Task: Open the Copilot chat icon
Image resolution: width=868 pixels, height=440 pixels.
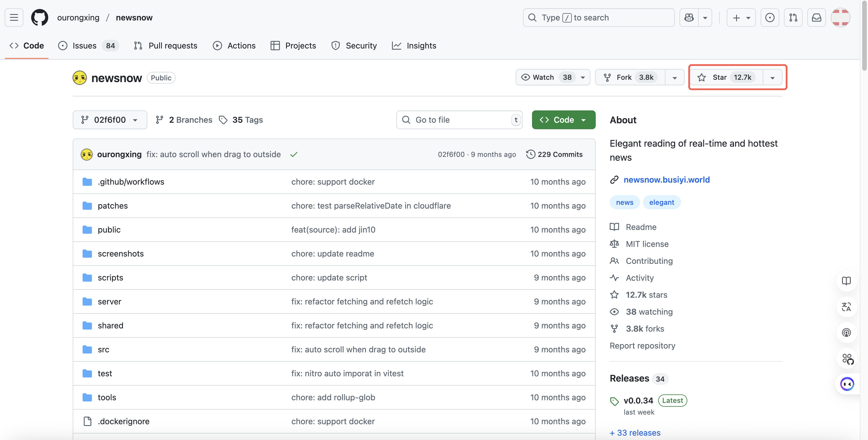Action: (x=689, y=18)
